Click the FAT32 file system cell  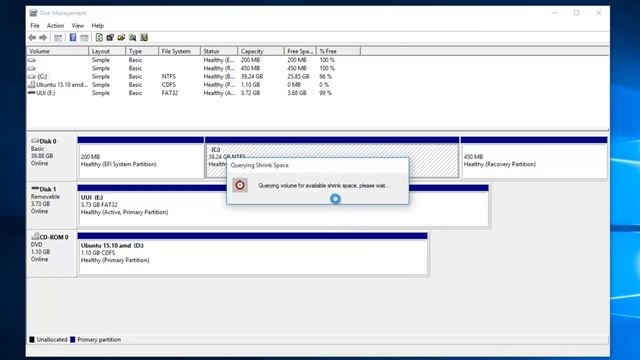(x=170, y=93)
